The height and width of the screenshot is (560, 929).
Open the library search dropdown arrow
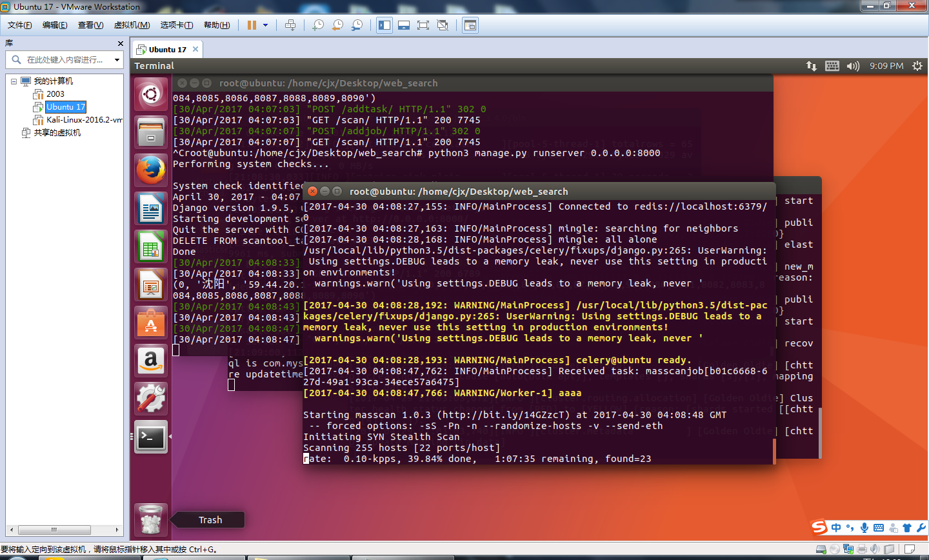click(x=117, y=59)
